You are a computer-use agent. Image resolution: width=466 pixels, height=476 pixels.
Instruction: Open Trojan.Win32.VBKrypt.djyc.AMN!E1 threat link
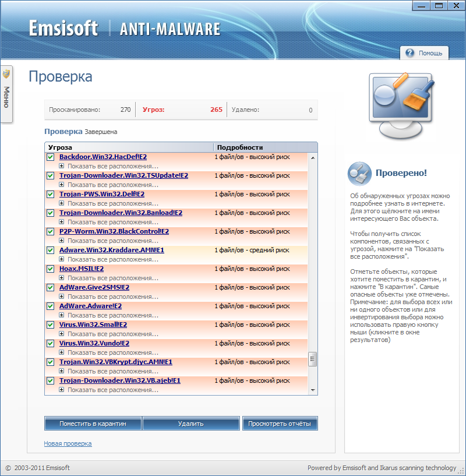click(116, 362)
